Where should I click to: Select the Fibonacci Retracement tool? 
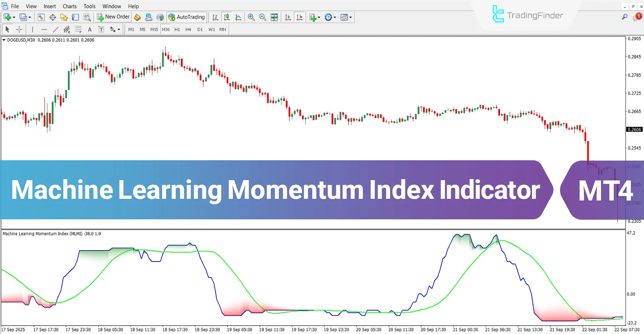pyautogui.click(x=78, y=29)
